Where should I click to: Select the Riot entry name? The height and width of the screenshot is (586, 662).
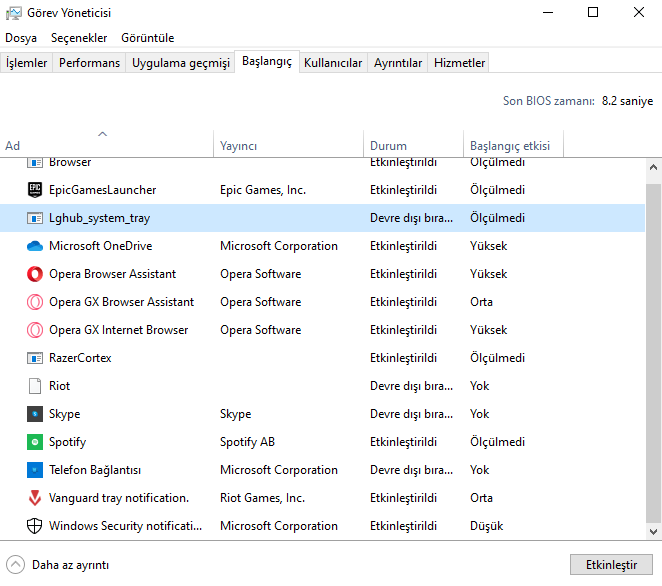coord(60,386)
